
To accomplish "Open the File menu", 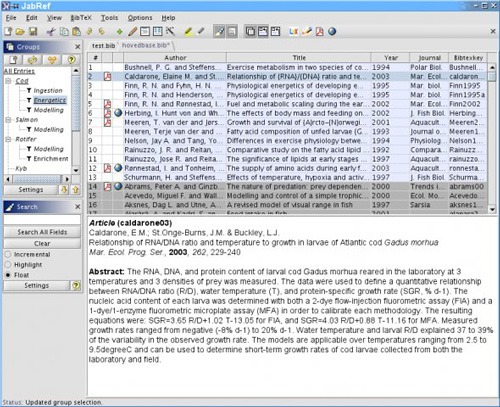I will (x=11, y=18).
